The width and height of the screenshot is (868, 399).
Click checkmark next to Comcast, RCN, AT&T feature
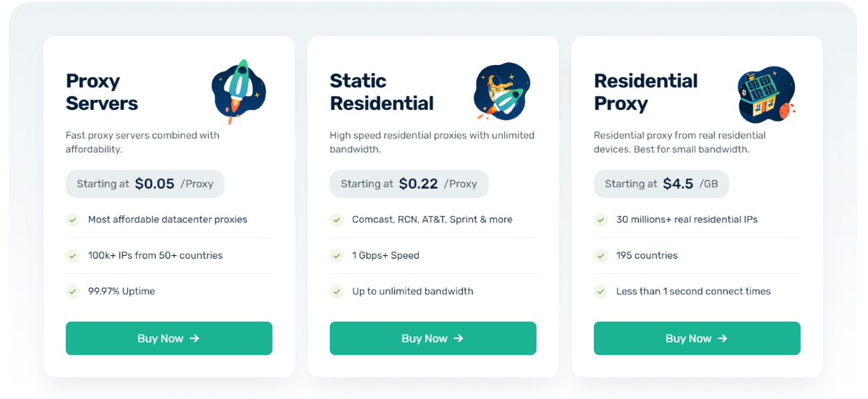[x=336, y=220]
